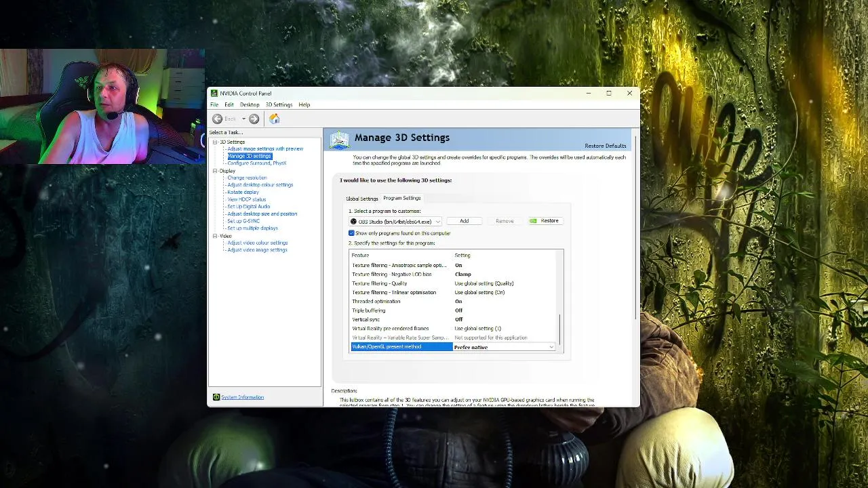The image size is (868, 488).
Task: Open Adjust video image settings
Action: click(x=257, y=249)
